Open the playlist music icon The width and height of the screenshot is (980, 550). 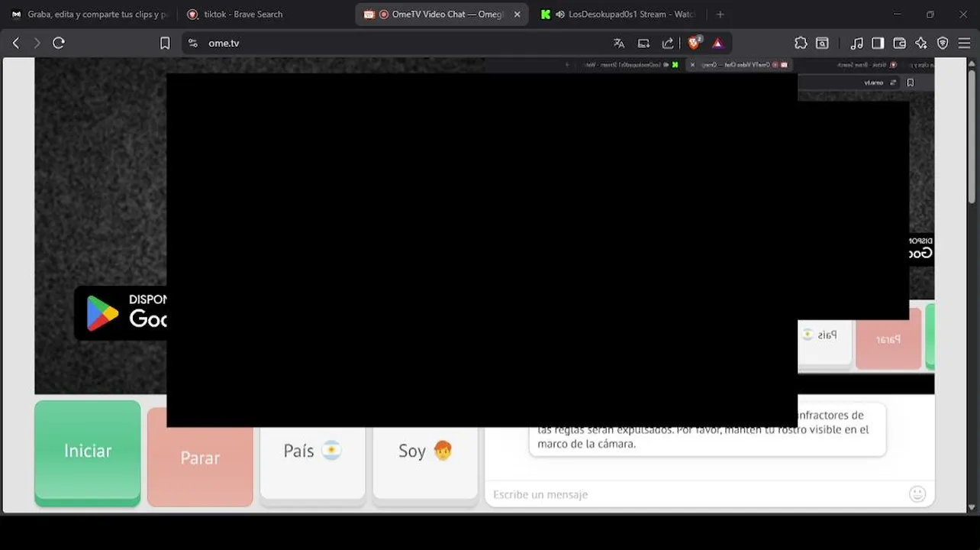tap(857, 44)
